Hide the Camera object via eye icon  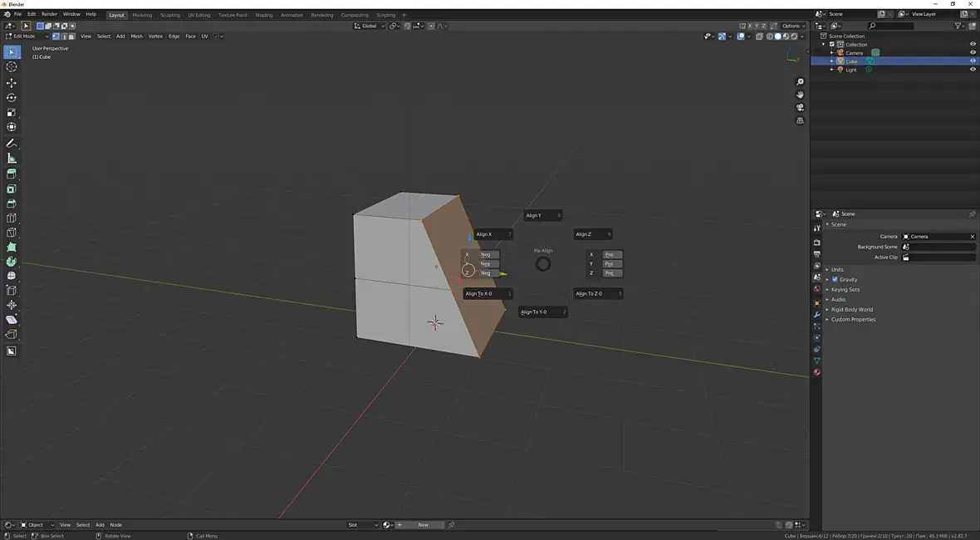[x=973, y=52]
